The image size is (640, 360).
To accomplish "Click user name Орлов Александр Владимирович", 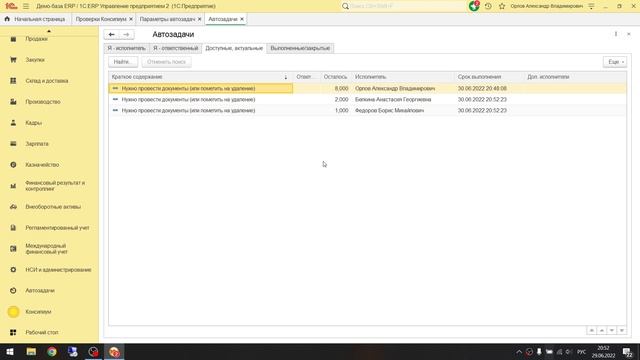I will [547, 6].
